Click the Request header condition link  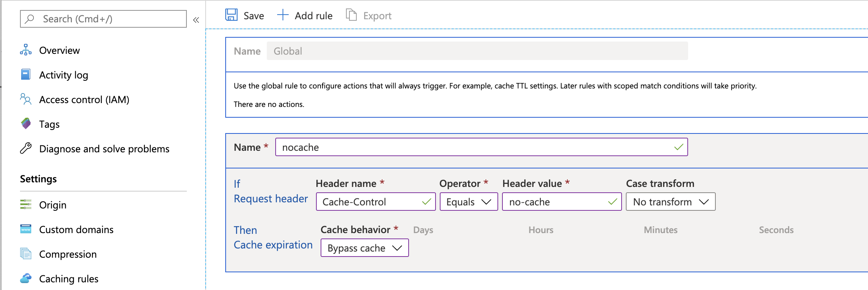click(x=271, y=198)
